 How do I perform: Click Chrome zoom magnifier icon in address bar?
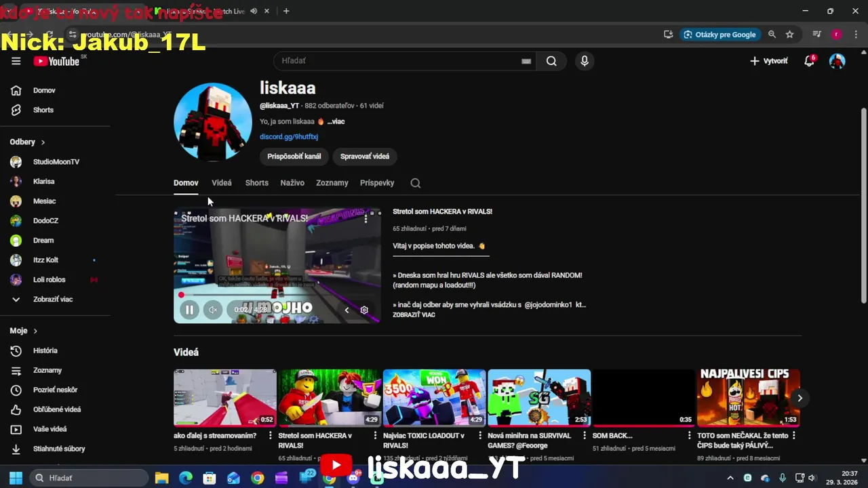click(x=772, y=35)
